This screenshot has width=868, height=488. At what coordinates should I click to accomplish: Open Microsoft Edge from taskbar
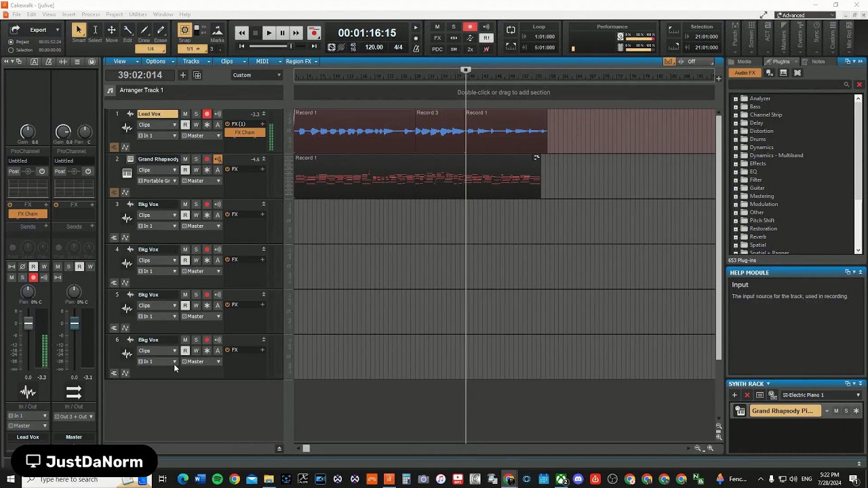182,479
